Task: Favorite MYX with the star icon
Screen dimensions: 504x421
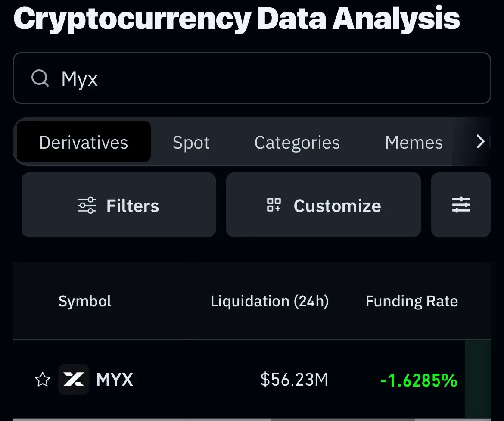Action: [x=42, y=380]
